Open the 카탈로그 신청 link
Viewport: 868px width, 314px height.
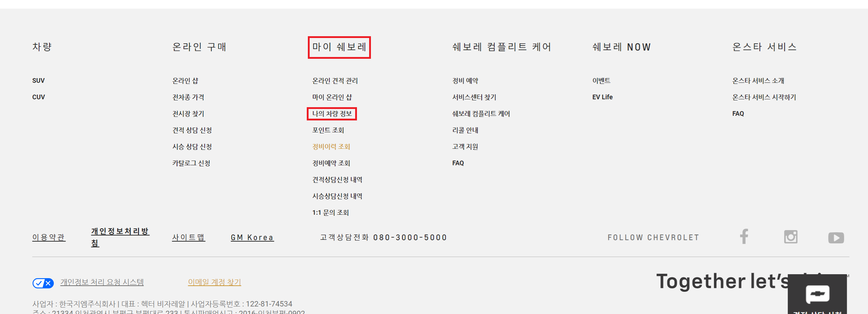click(191, 163)
